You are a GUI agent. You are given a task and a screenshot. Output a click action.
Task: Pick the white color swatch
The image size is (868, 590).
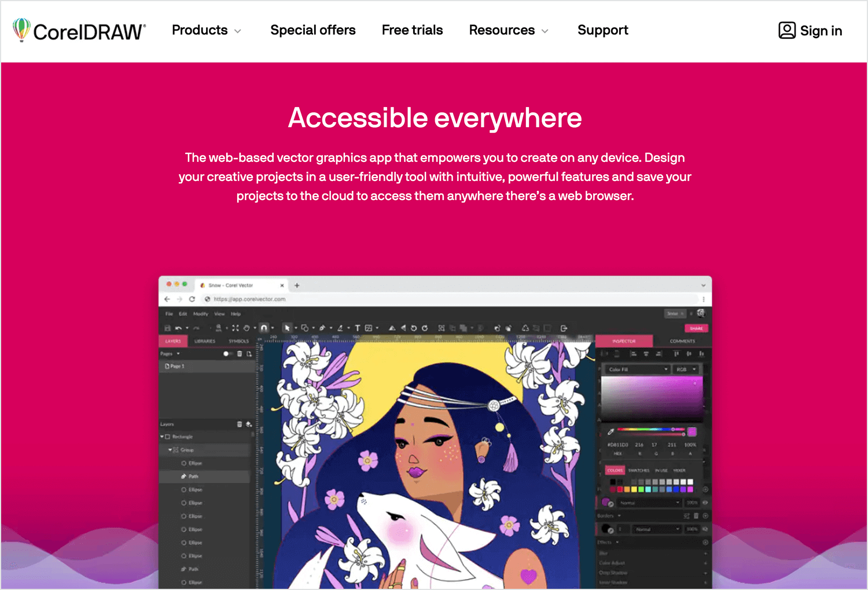[x=690, y=482]
